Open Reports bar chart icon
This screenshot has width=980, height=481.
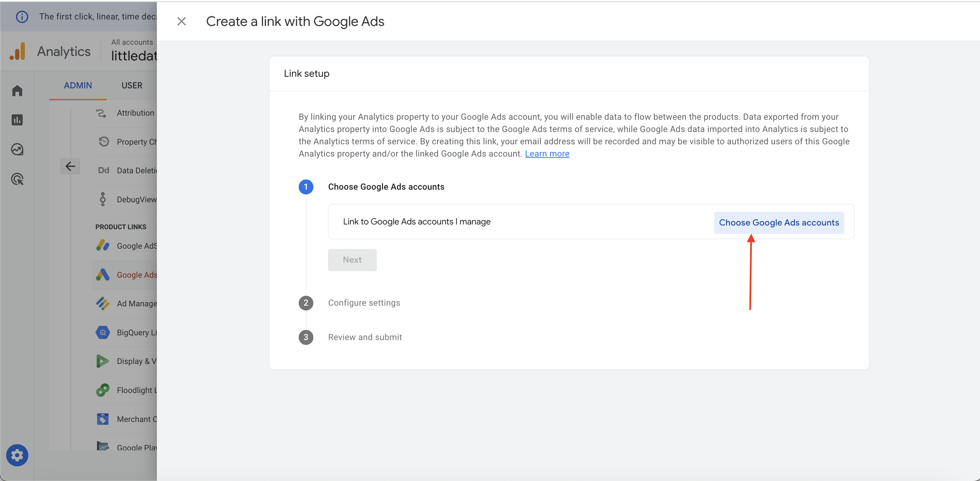(17, 120)
